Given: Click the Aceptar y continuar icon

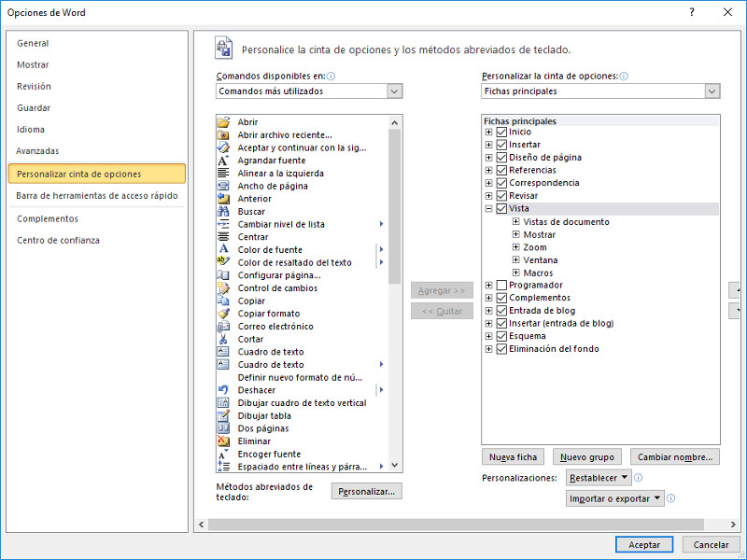Looking at the screenshot, I should pyautogui.click(x=223, y=147).
